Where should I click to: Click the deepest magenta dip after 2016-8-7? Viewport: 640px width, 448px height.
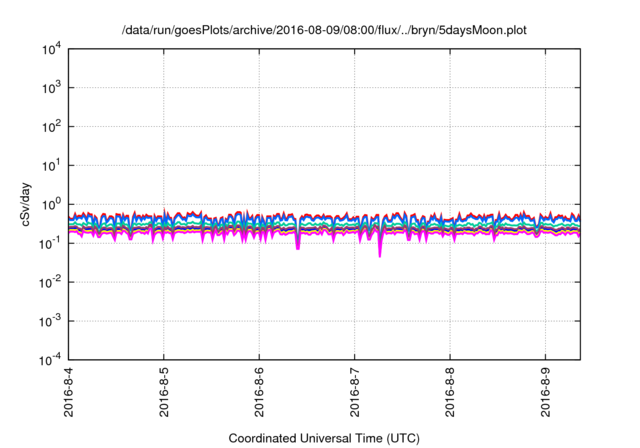380,247
